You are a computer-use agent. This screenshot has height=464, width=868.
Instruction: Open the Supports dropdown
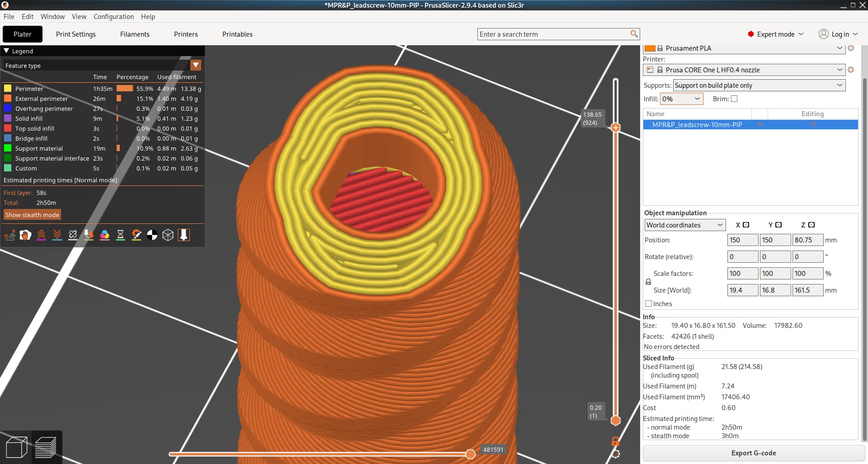point(759,85)
